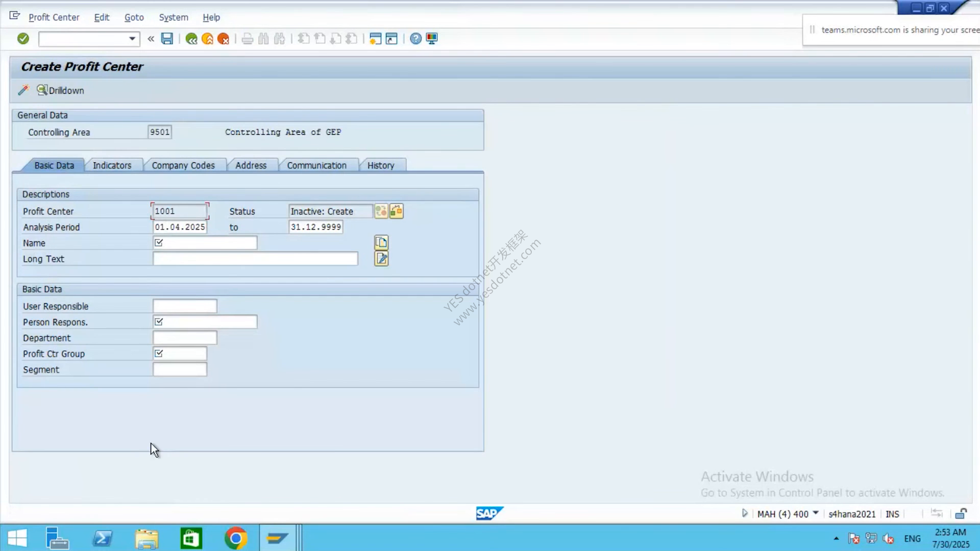Click Customize Local Layout monitor icon
The width and height of the screenshot is (980, 551).
click(x=432, y=39)
